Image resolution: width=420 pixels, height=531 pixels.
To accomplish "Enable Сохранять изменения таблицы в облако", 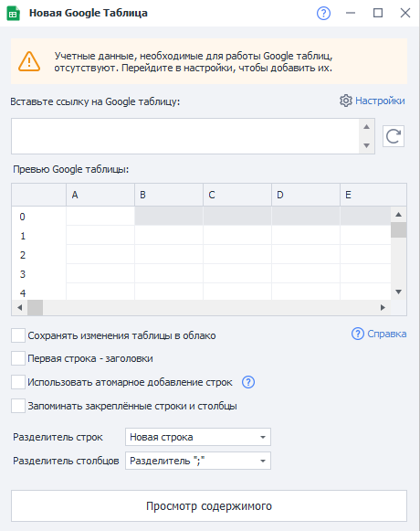I will click(18, 335).
